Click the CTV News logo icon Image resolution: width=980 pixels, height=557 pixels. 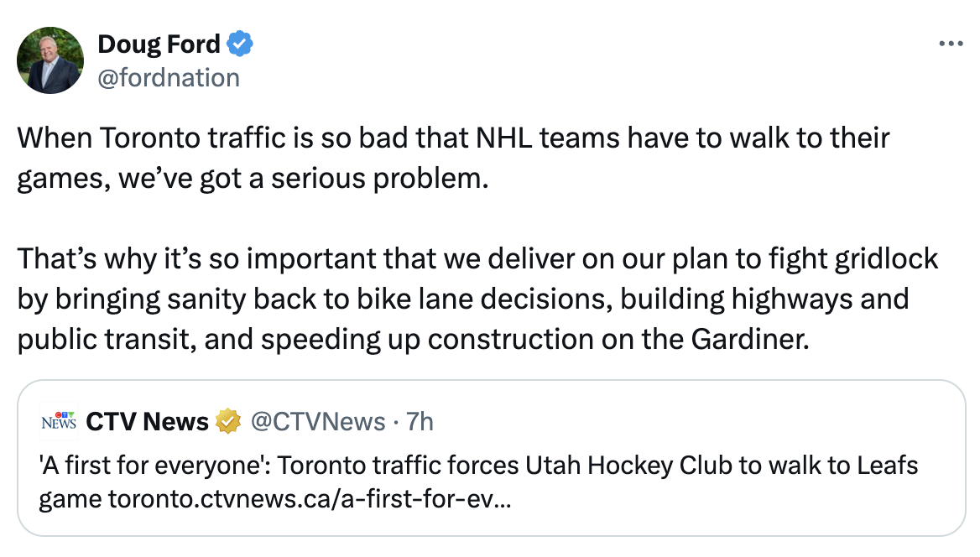[x=59, y=421]
